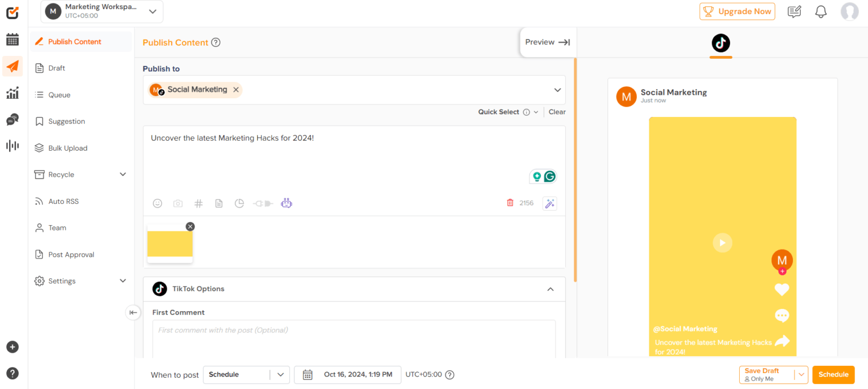868x389 pixels.
Task: Click the First Comment input field
Action: pos(354,339)
